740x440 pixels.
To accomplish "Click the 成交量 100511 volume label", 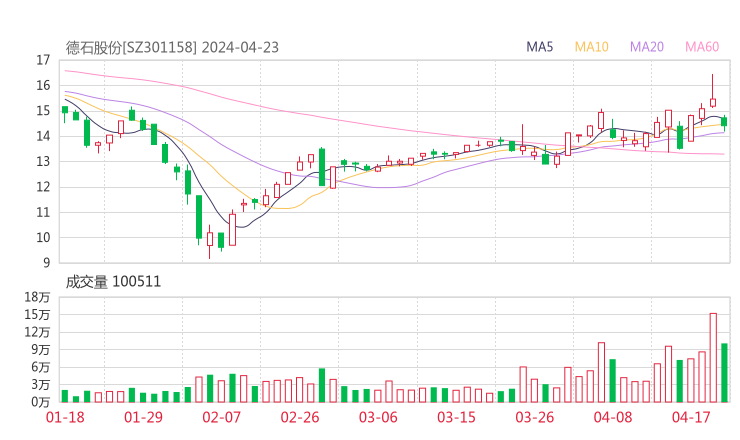I will 113,282.
